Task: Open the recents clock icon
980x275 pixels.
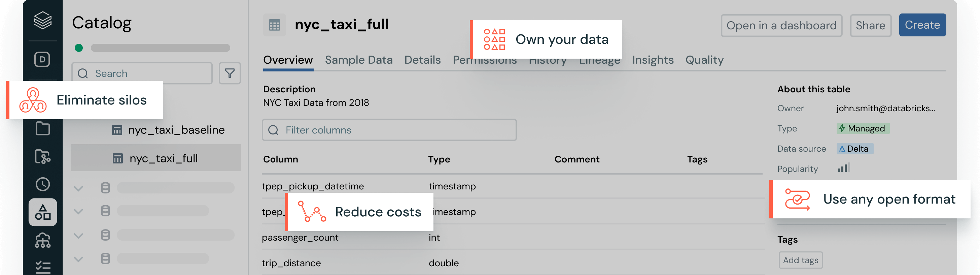Action: point(42,184)
